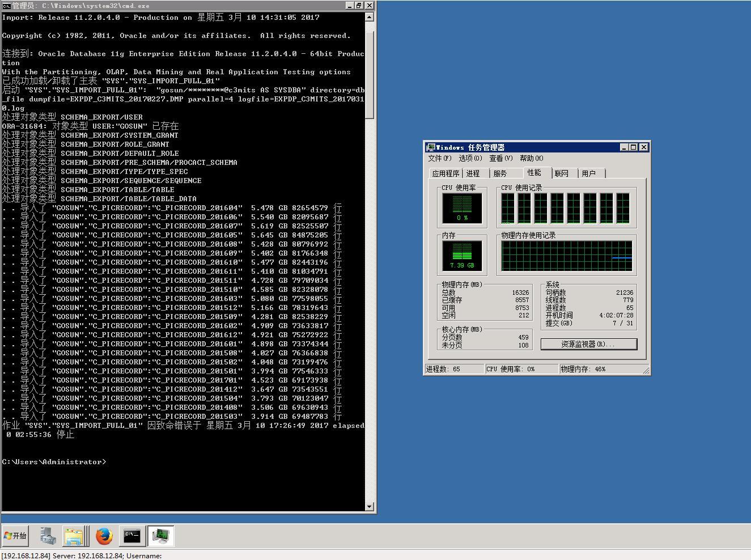Click the SCHEMA_EXPORT/SEQUENCE/SEQUENCE line
This screenshot has height=560, width=751.
102,181
